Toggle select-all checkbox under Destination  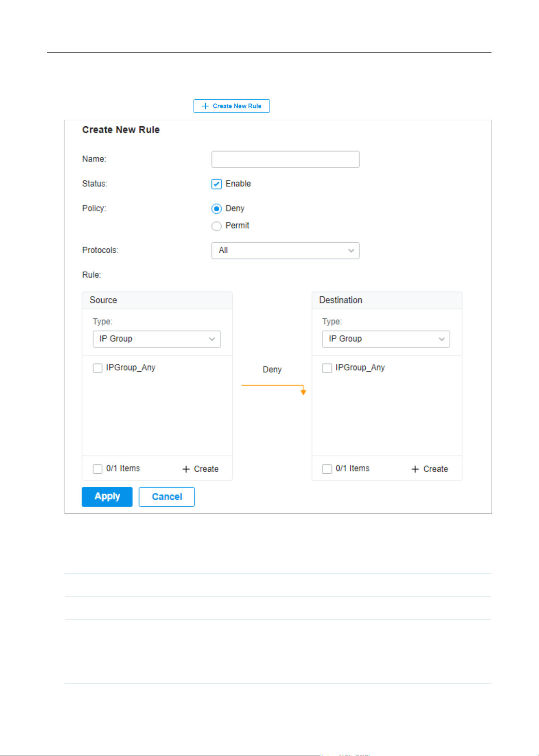click(x=327, y=469)
